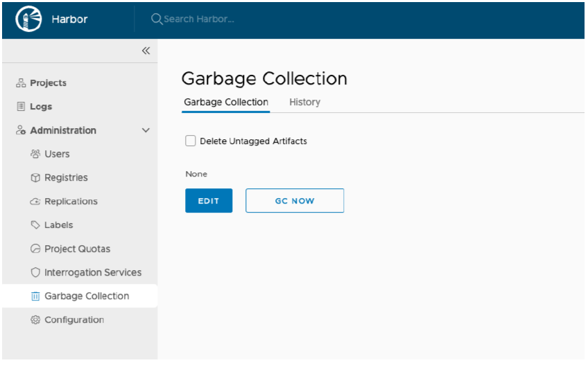Click the GC NOW button
Image resolution: width=588 pixels, height=365 pixels.
295,201
